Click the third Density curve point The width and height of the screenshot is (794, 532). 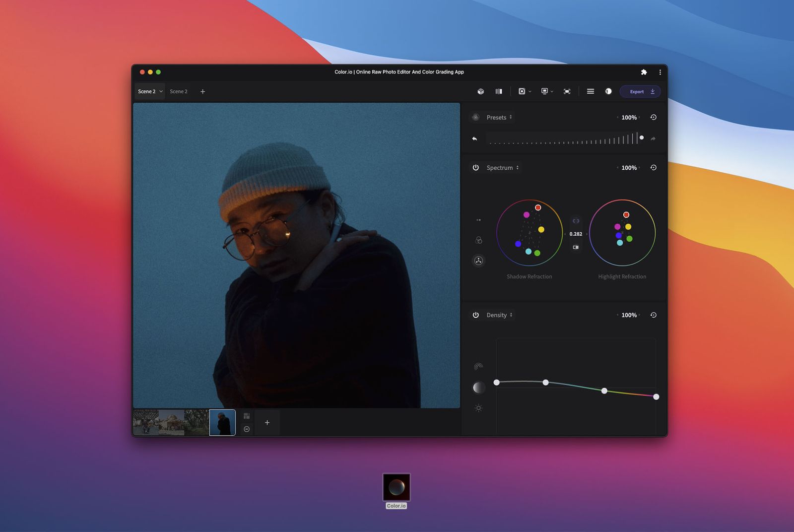click(604, 391)
